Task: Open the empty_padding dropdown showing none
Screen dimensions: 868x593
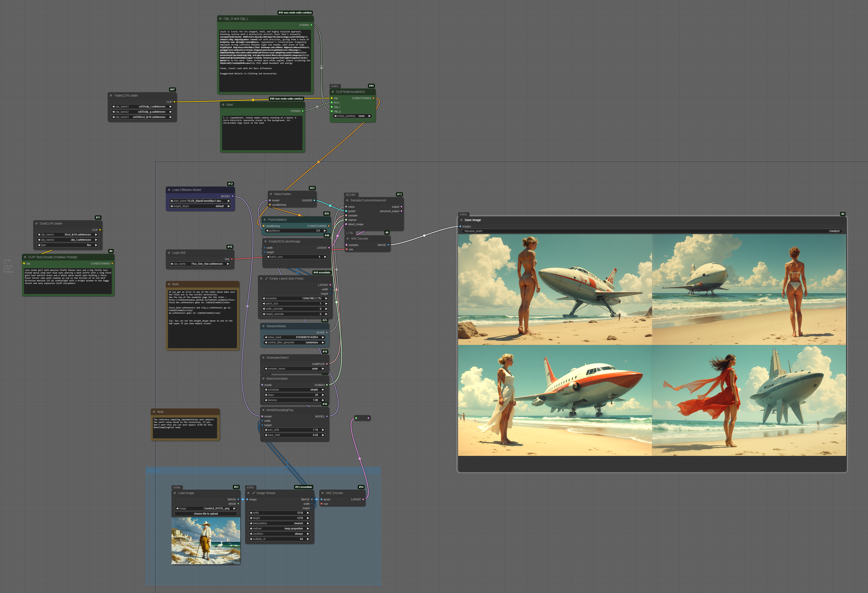Action: pyautogui.click(x=352, y=116)
